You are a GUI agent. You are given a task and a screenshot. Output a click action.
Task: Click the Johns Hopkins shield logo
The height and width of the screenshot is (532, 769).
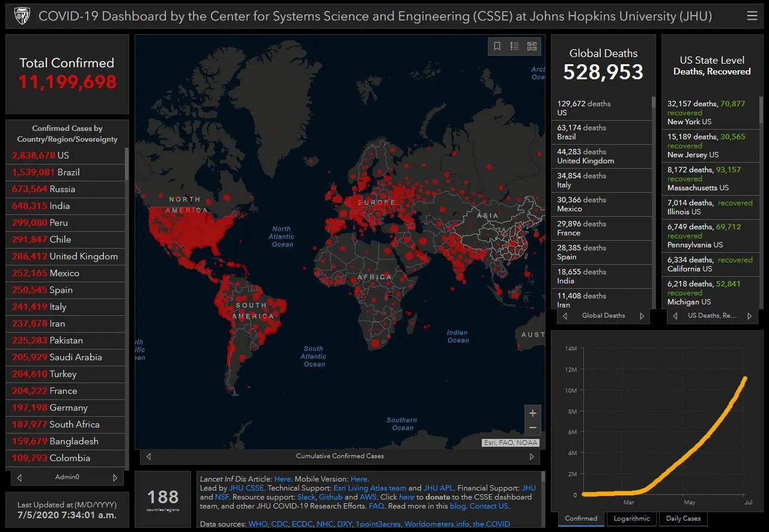coord(22,16)
